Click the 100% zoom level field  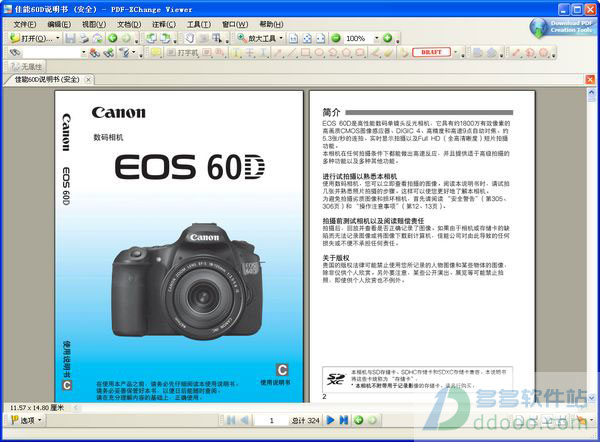tap(358, 38)
